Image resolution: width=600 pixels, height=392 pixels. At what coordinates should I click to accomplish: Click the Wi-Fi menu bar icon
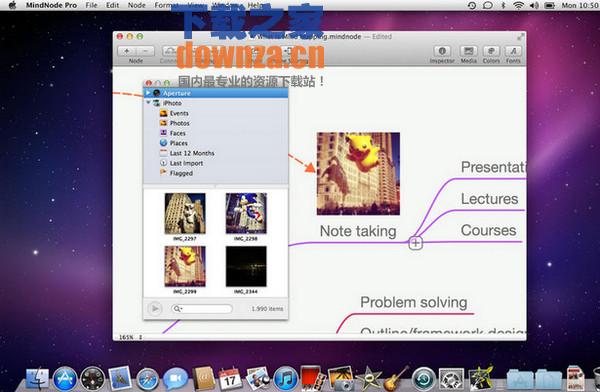(518, 5)
